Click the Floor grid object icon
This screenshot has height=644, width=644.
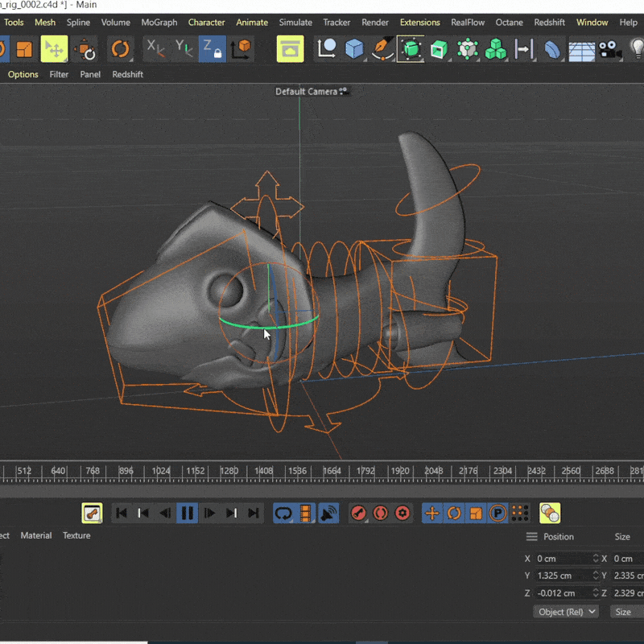(581, 50)
